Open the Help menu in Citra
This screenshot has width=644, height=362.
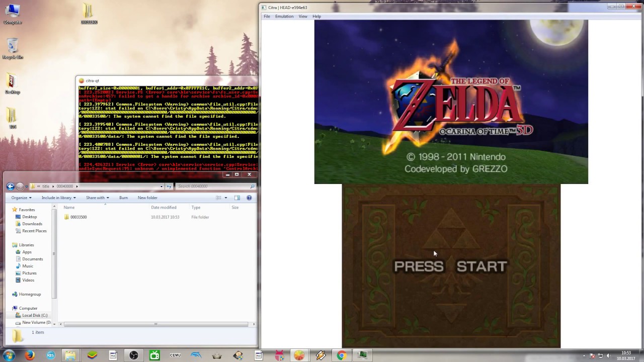point(316,17)
